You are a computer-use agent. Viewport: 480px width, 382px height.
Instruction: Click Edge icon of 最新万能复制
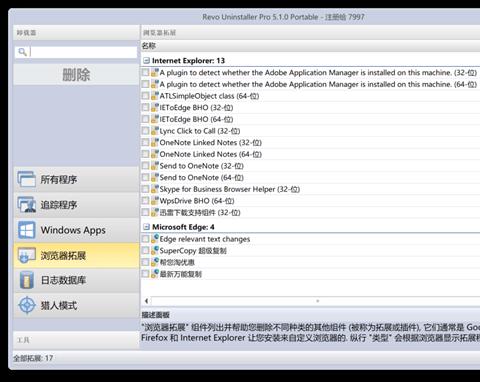tap(155, 274)
